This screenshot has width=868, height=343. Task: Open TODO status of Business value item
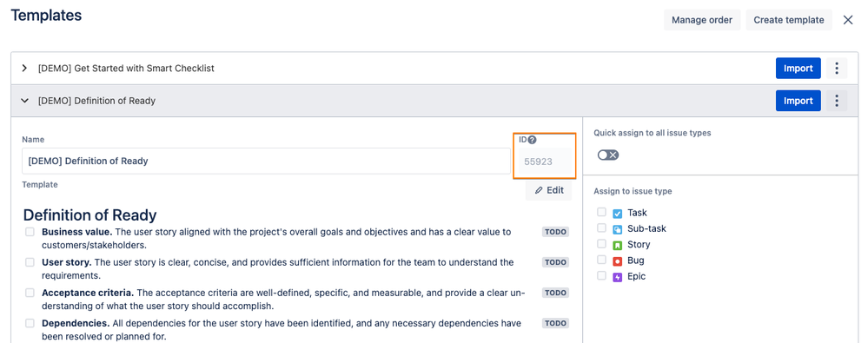(x=555, y=232)
